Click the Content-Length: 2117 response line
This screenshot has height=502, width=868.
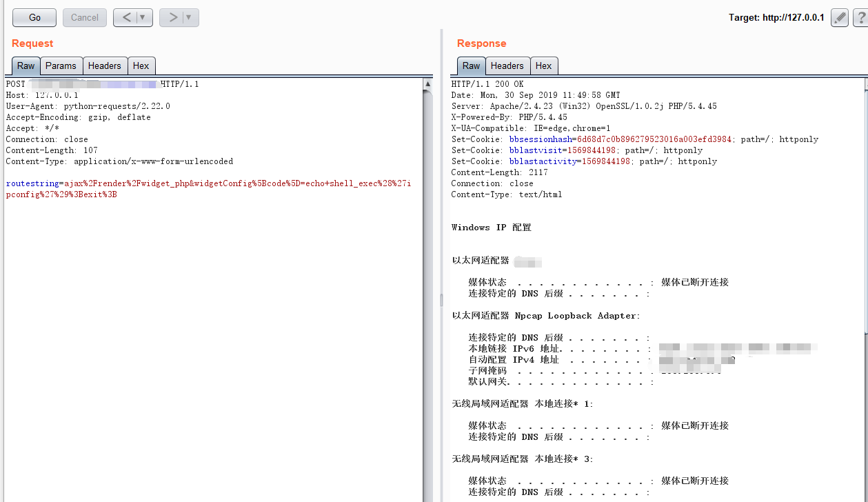point(500,172)
